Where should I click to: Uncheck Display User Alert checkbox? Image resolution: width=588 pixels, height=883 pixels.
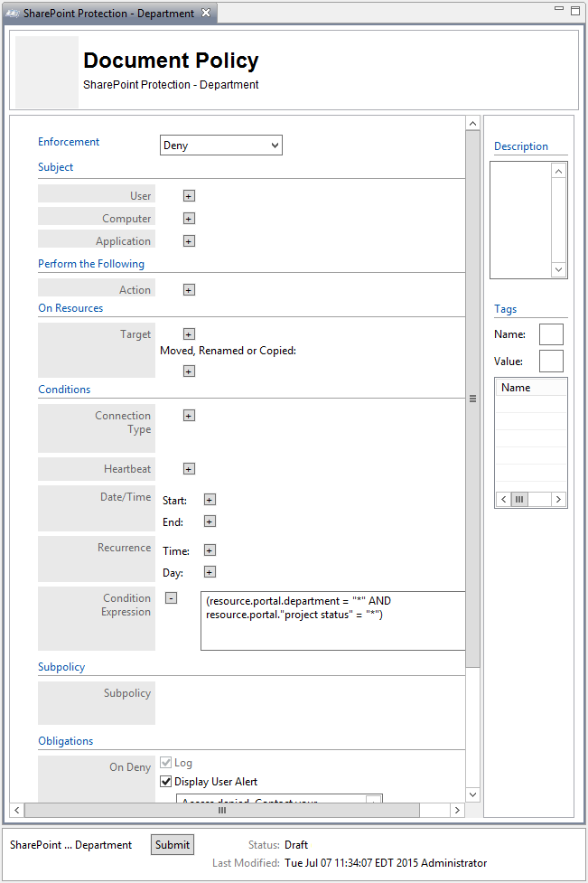point(166,782)
